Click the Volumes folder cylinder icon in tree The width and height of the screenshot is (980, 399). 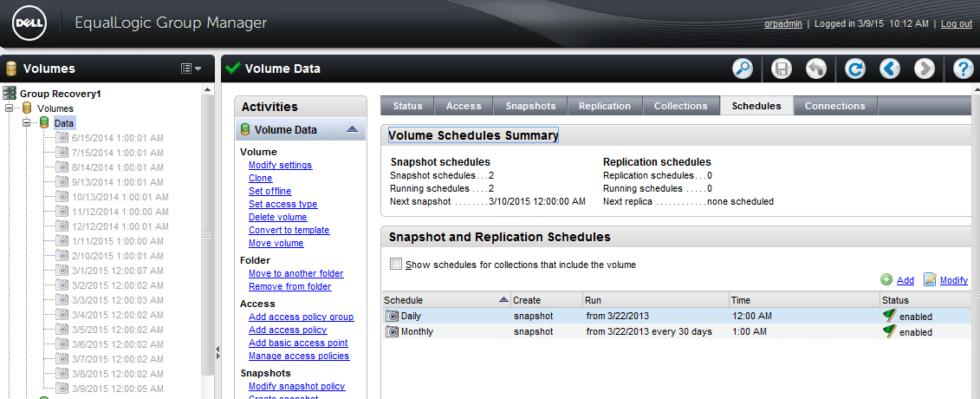(x=27, y=108)
